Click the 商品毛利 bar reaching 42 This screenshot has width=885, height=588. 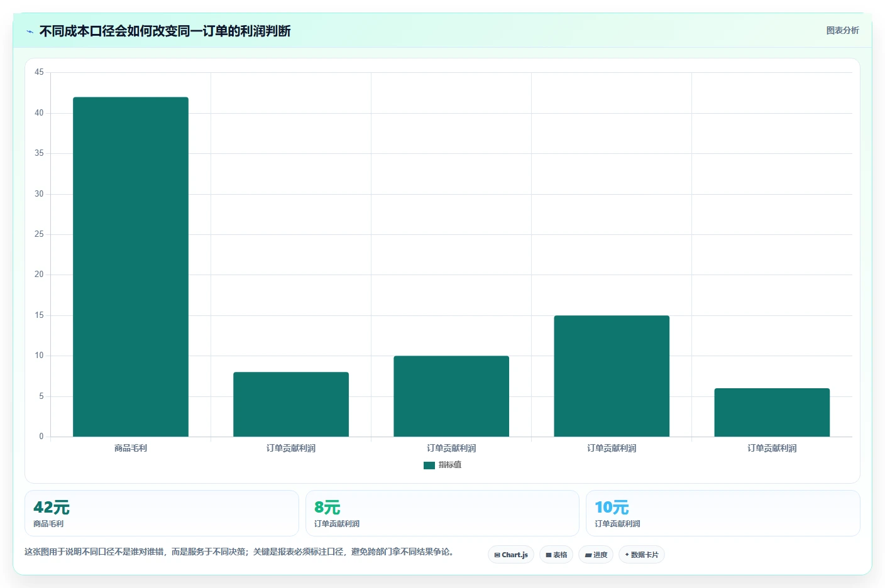pyautogui.click(x=131, y=267)
